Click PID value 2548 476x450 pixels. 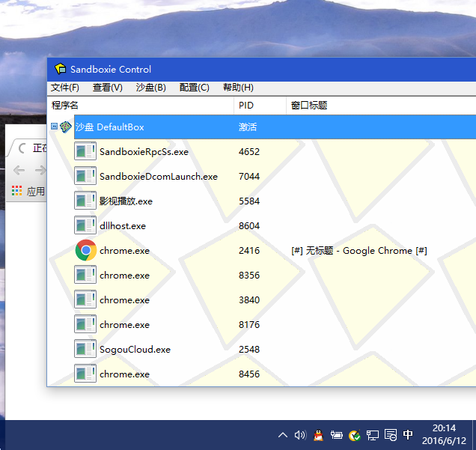249,349
